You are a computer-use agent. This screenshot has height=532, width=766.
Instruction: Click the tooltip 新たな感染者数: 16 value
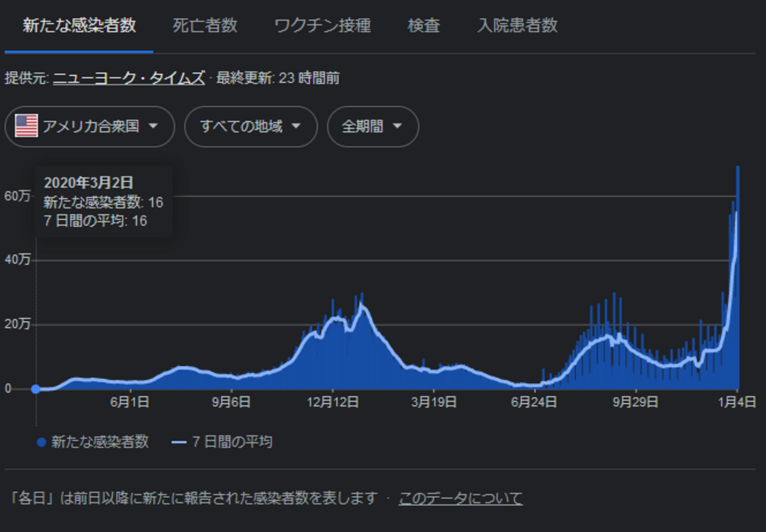coord(103,202)
